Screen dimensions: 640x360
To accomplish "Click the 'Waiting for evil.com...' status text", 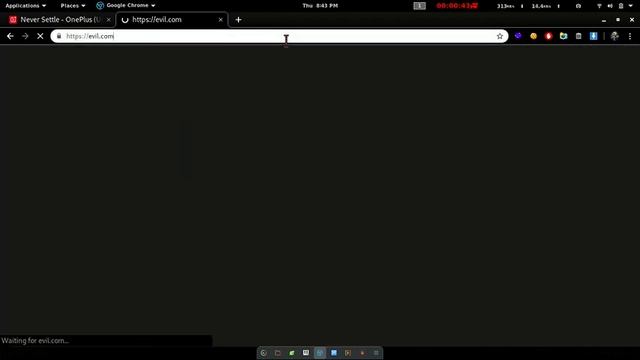I will pos(35,341).
